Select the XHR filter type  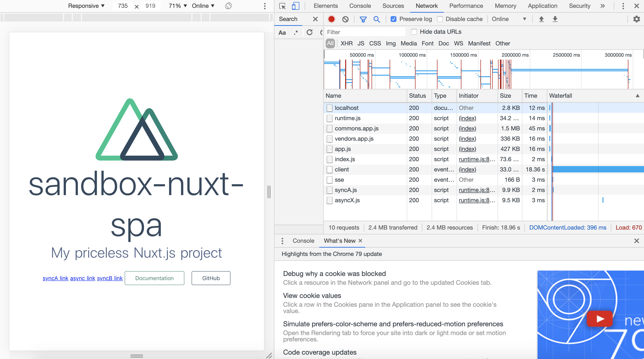pos(346,43)
